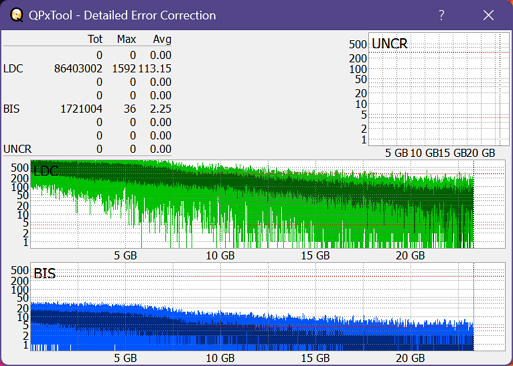Click the 5 GB label under UNCR graph
This screenshot has height=366, width=513.
(x=397, y=153)
